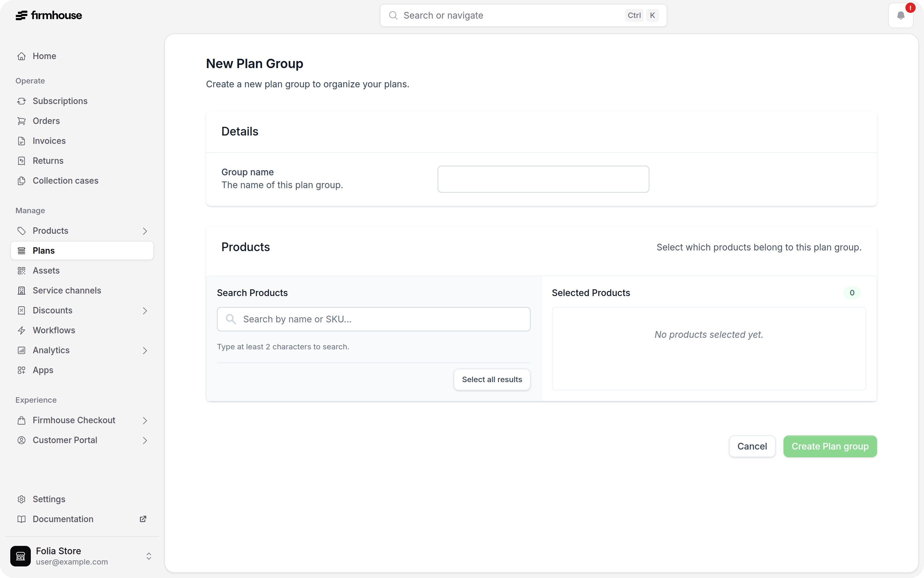Go to Home in the sidebar
The image size is (924, 578).
82,56
